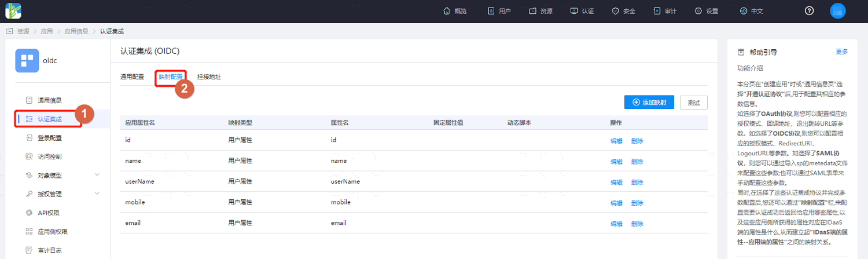Delete the mobile mapping row

[x=637, y=203]
